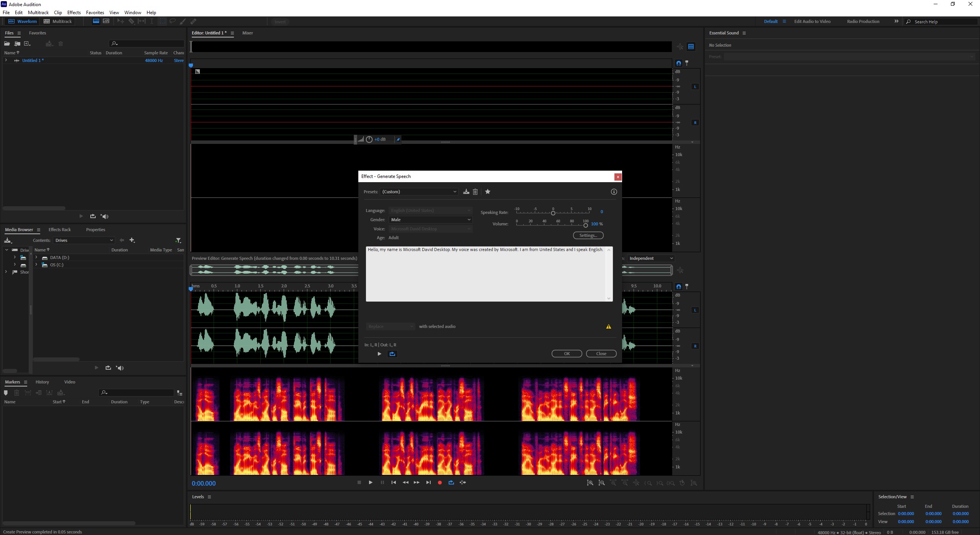The image size is (980, 535).
Task: Open the Gender dropdown set to Male
Action: tap(430, 220)
